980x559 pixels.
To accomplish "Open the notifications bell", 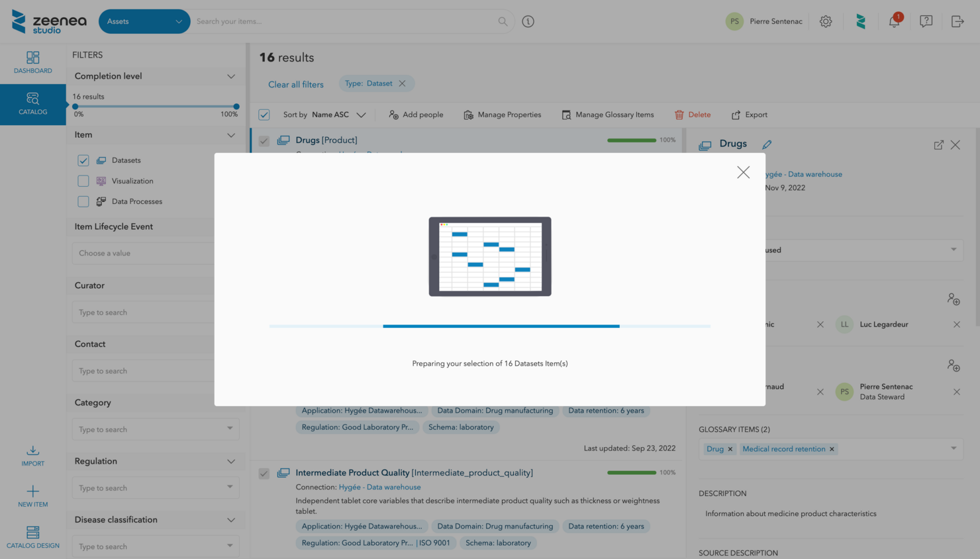I will [894, 21].
